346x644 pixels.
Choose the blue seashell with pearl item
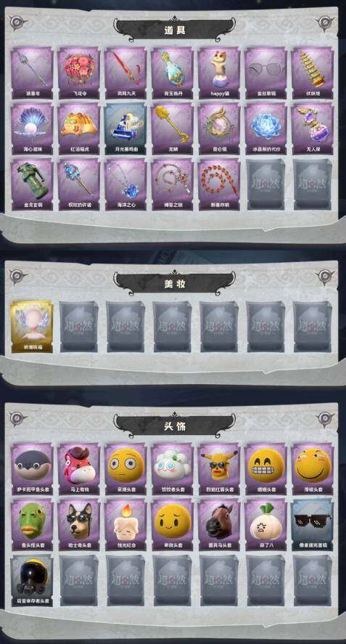[32, 129]
